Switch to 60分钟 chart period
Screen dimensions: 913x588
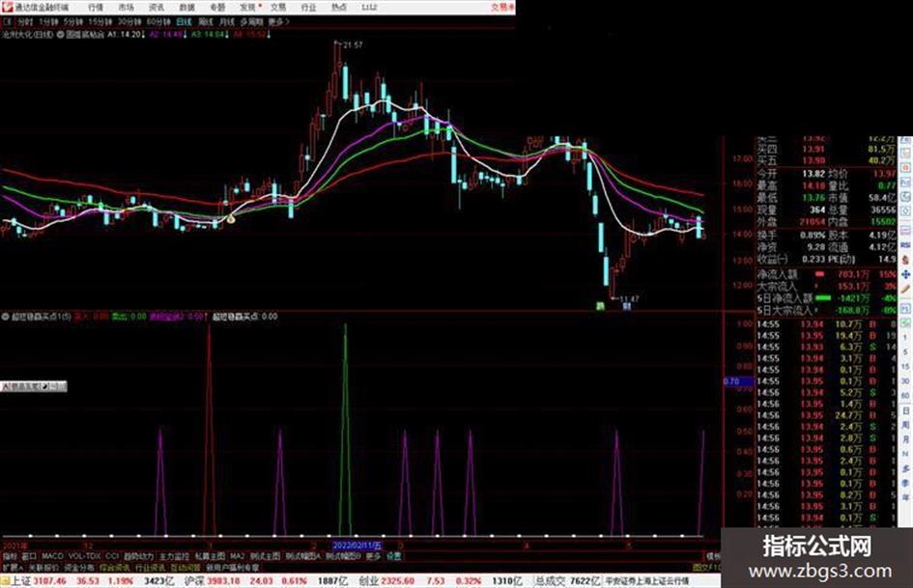click(x=158, y=22)
